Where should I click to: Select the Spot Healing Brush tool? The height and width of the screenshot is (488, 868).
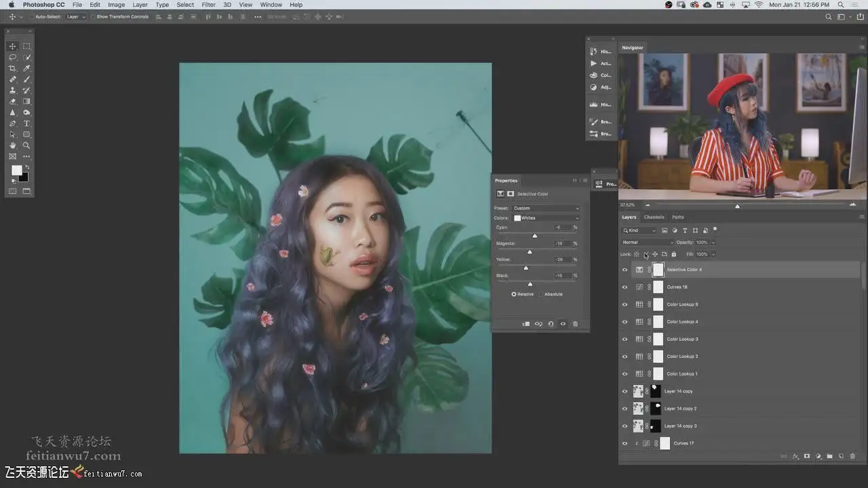(x=12, y=79)
